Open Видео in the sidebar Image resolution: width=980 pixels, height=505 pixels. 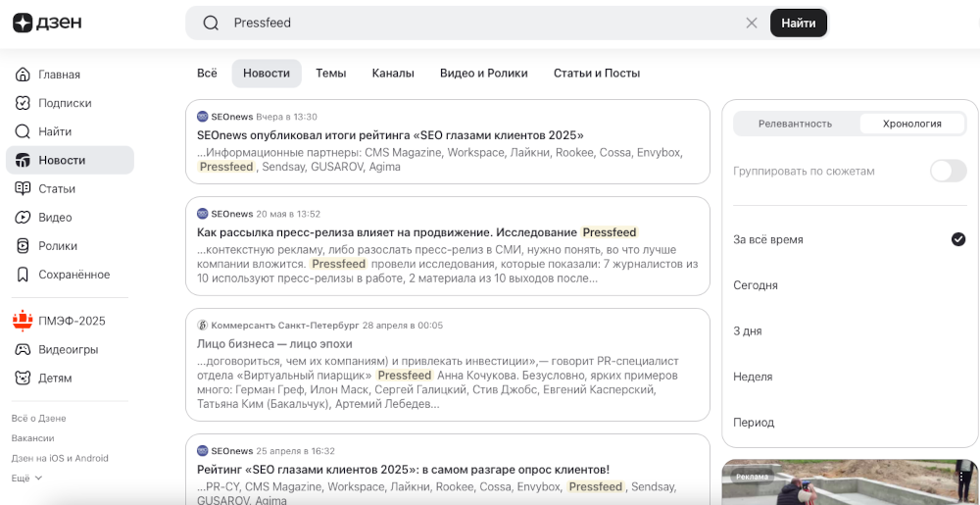70,218
